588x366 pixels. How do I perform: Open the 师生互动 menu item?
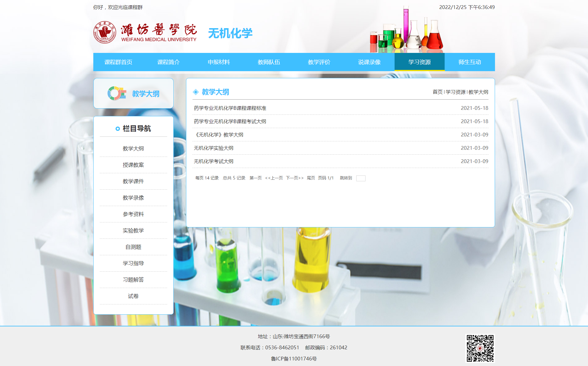469,62
